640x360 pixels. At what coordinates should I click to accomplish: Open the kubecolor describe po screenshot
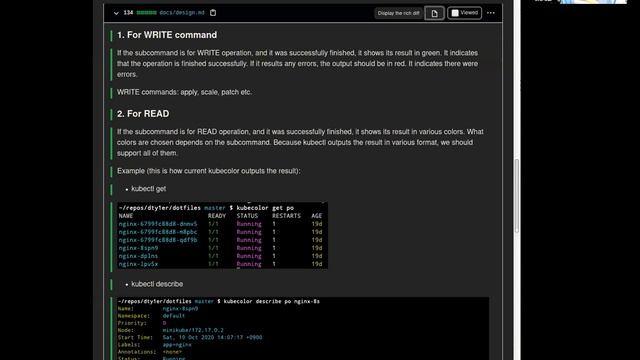(303, 329)
